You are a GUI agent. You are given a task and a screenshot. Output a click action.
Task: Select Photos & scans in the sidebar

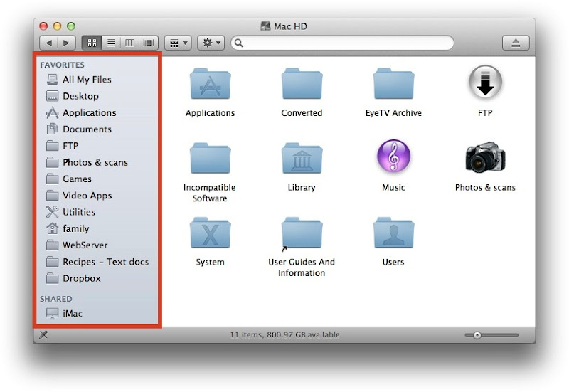point(87,162)
